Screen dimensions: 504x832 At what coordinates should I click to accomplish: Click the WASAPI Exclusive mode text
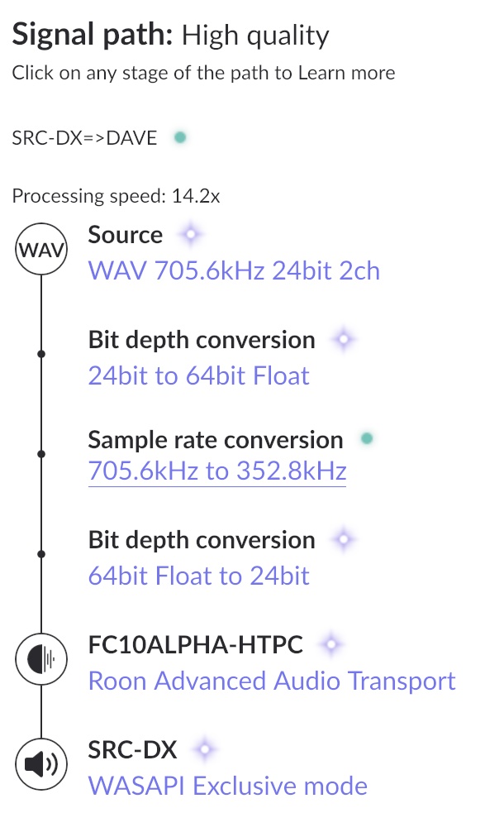pyautogui.click(x=227, y=786)
